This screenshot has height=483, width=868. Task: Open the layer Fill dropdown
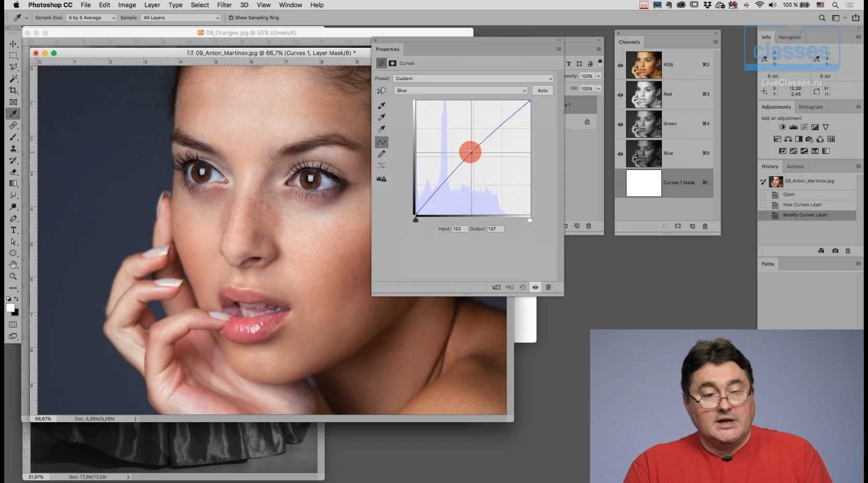pos(598,88)
